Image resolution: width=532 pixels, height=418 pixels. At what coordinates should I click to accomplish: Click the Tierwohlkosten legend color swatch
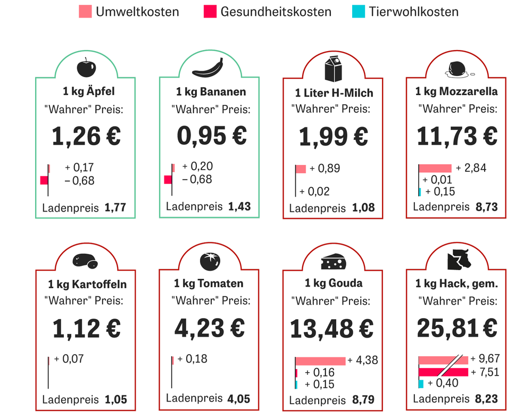[358, 12]
